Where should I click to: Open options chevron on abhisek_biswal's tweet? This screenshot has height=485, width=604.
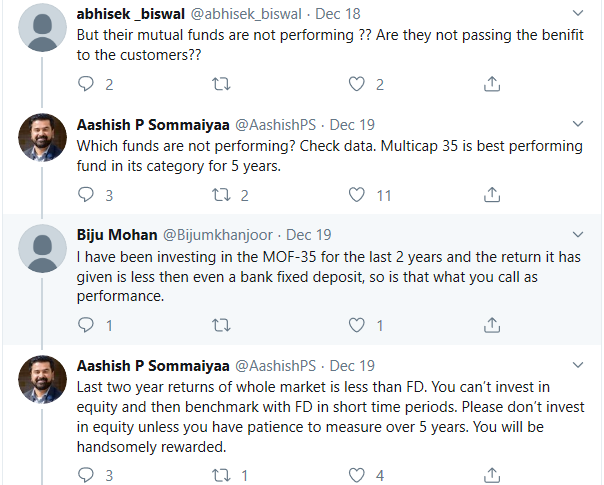[x=578, y=13]
